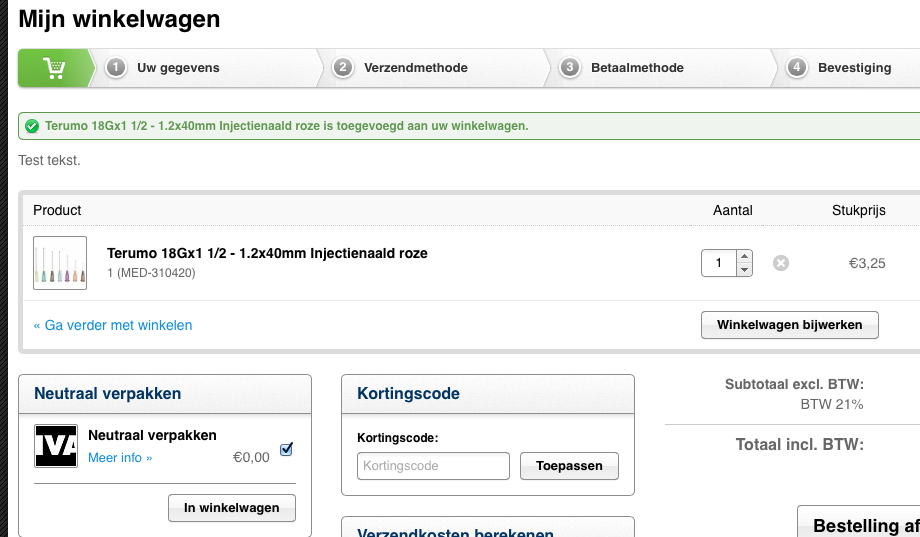
Task: Open the Meer info link
Action: coord(120,458)
